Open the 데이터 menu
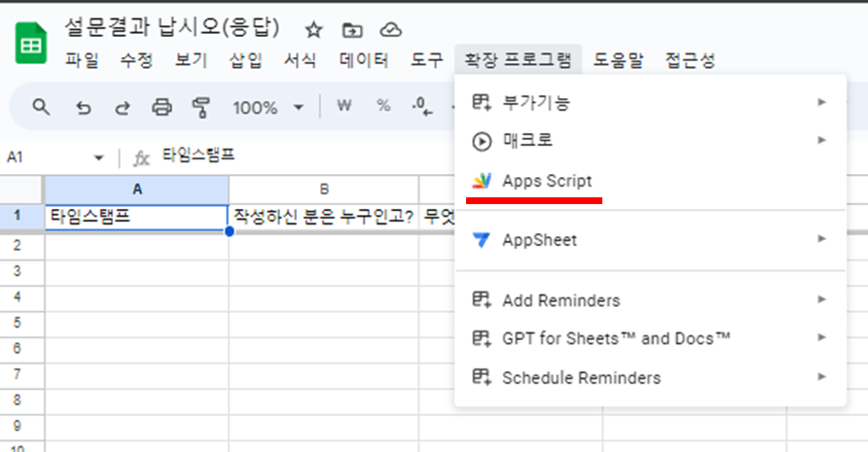Viewport: 868px width, 452px height. [364, 59]
